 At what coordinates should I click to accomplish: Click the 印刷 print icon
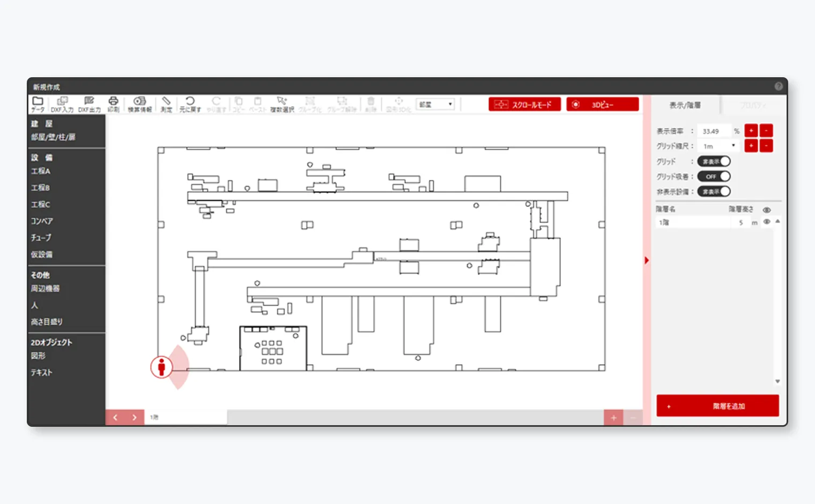pos(113,104)
